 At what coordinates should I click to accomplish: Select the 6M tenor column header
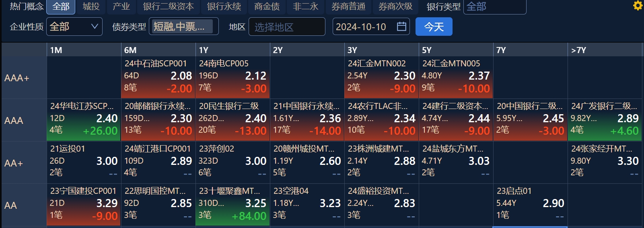(x=158, y=50)
